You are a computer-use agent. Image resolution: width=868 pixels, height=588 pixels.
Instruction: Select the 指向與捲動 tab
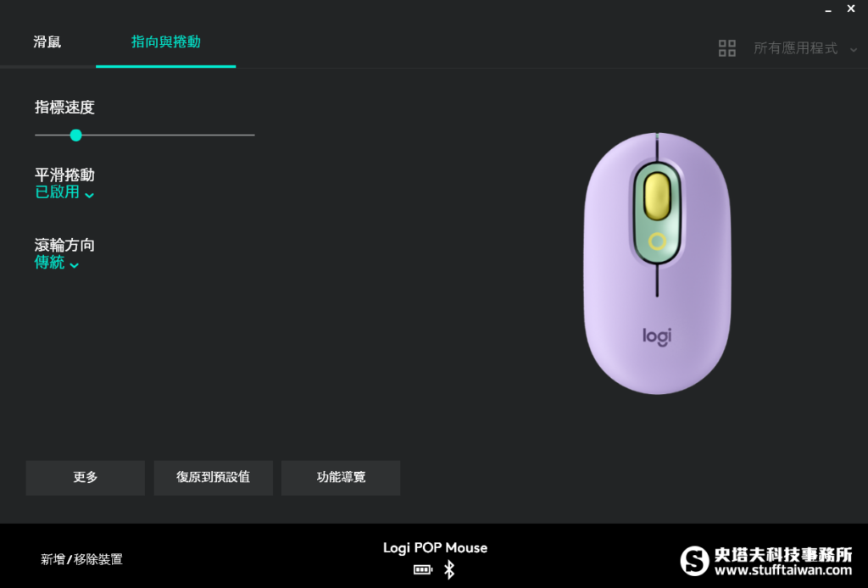tap(165, 42)
